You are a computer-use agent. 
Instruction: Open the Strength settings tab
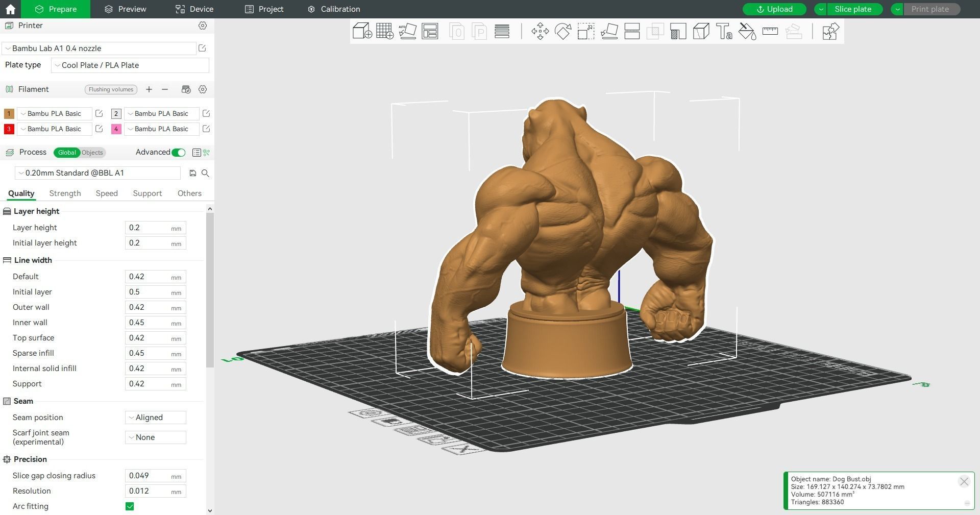pos(65,193)
